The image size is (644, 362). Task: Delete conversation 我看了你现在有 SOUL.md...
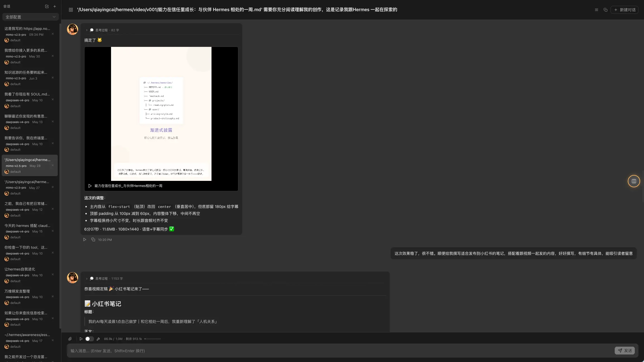(x=53, y=100)
